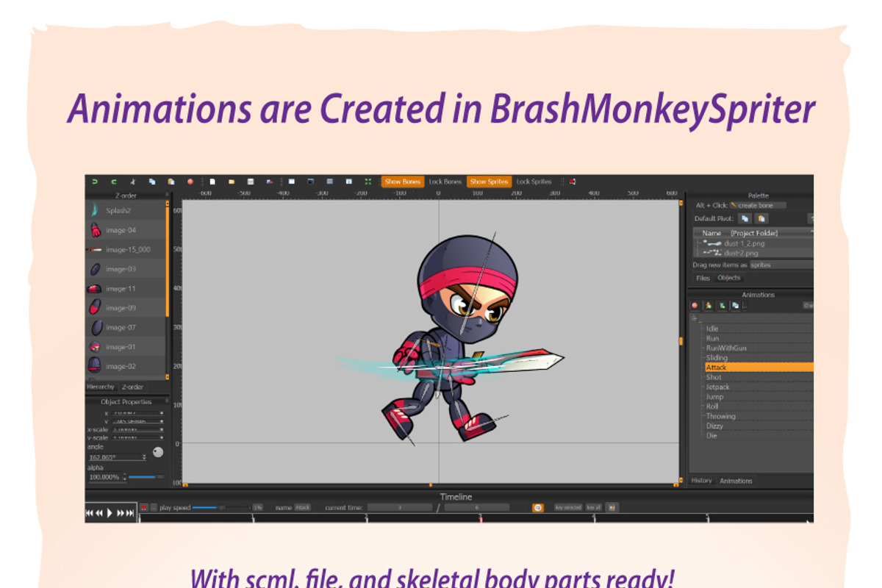Toggle the Show Sprites button
The width and height of the screenshot is (882, 588).
[489, 182]
